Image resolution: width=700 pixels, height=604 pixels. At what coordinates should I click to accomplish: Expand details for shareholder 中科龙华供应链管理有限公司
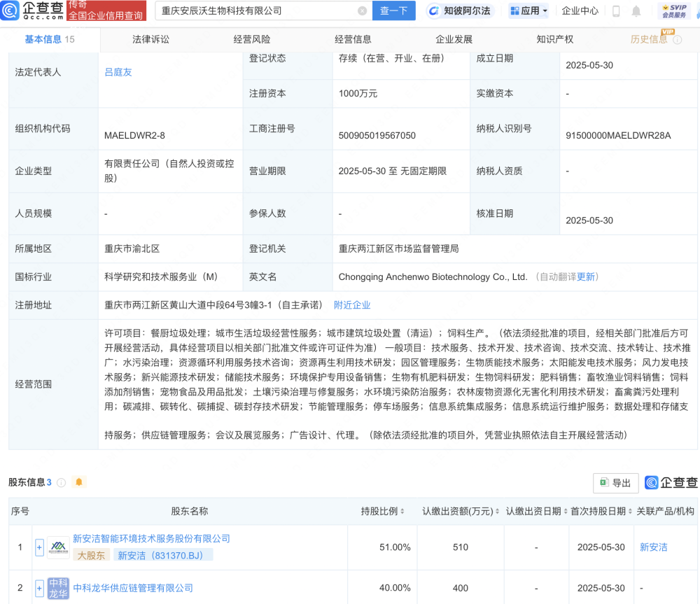click(x=39, y=587)
